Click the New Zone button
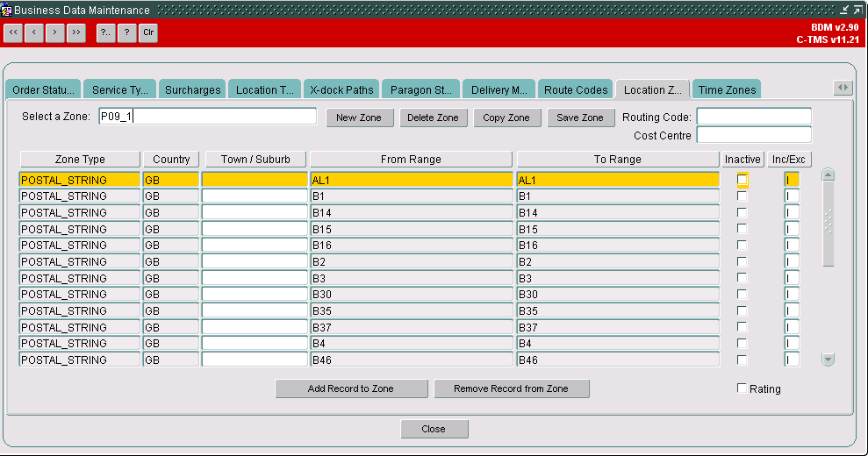868x456 pixels. [359, 118]
